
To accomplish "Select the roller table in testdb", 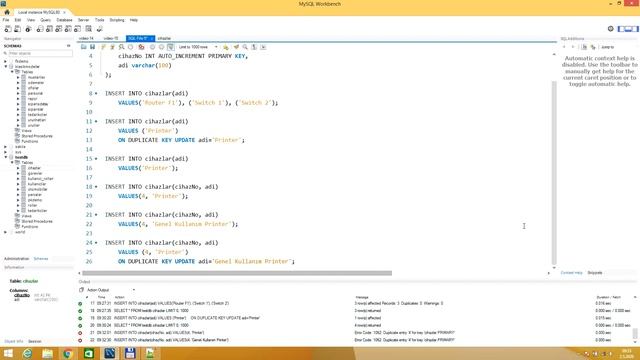I will click(x=32, y=205).
